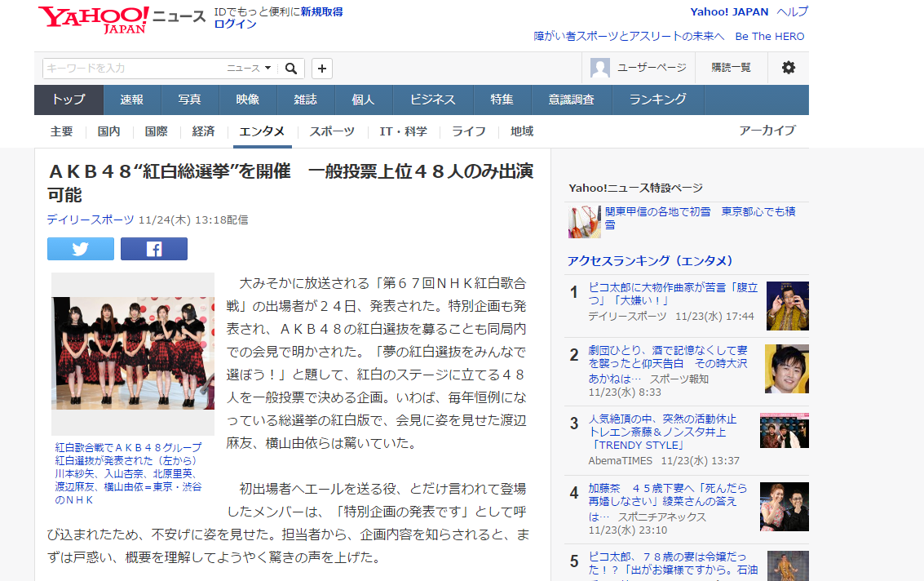Viewport: 924px width, 581px height.
Task: Open the 購読一覧 button
Action: [732, 68]
